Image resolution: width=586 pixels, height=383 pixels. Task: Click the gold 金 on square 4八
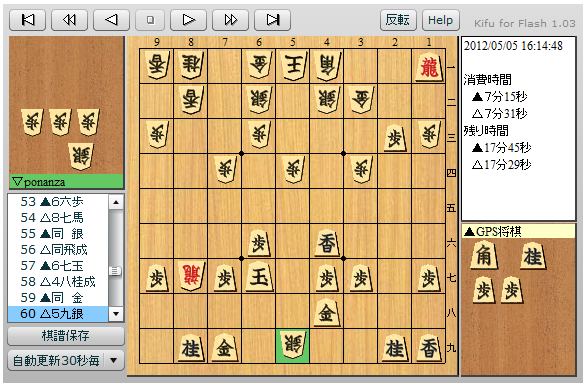tap(327, 312)
